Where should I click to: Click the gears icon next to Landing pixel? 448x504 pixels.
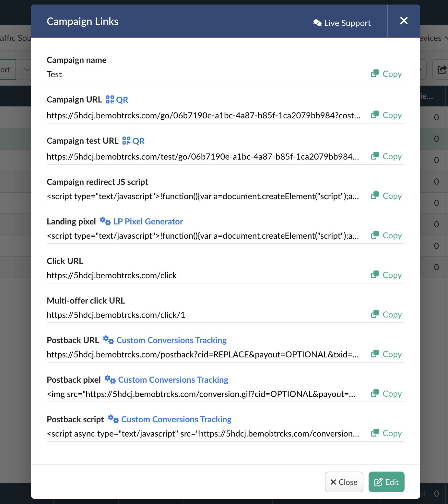point(105,221)
